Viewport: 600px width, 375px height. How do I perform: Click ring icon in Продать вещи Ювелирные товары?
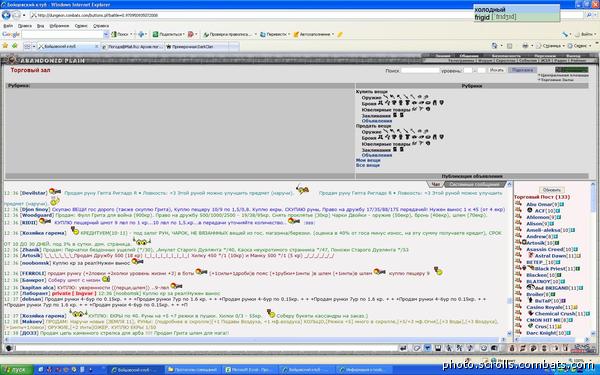(x=428, y=143)
